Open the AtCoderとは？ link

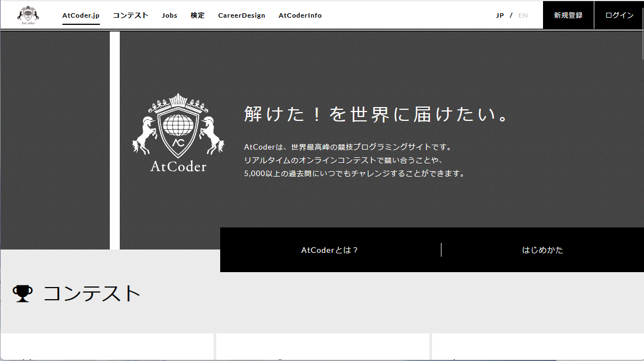tap(330, 249)
